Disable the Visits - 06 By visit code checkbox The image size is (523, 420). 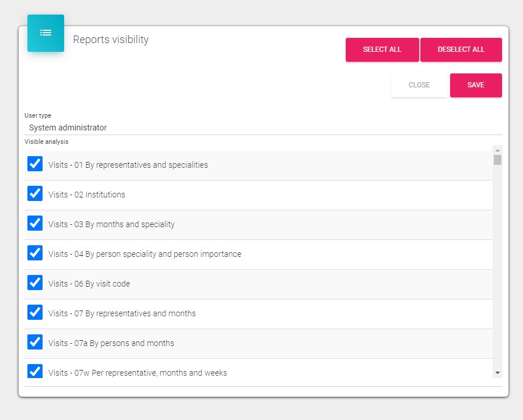(35, 283)
